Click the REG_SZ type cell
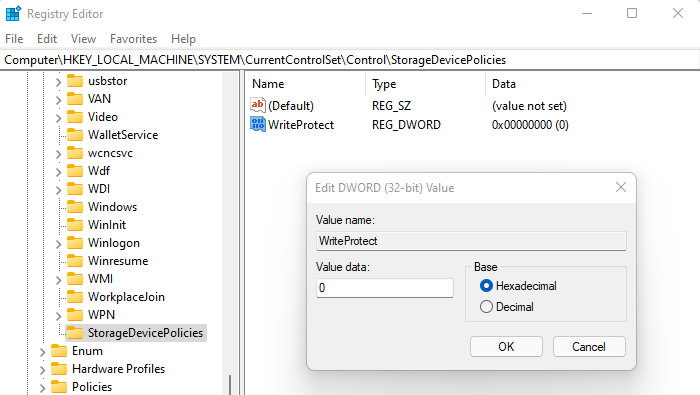This screenshot has width=700, height=395. point(392,106)
